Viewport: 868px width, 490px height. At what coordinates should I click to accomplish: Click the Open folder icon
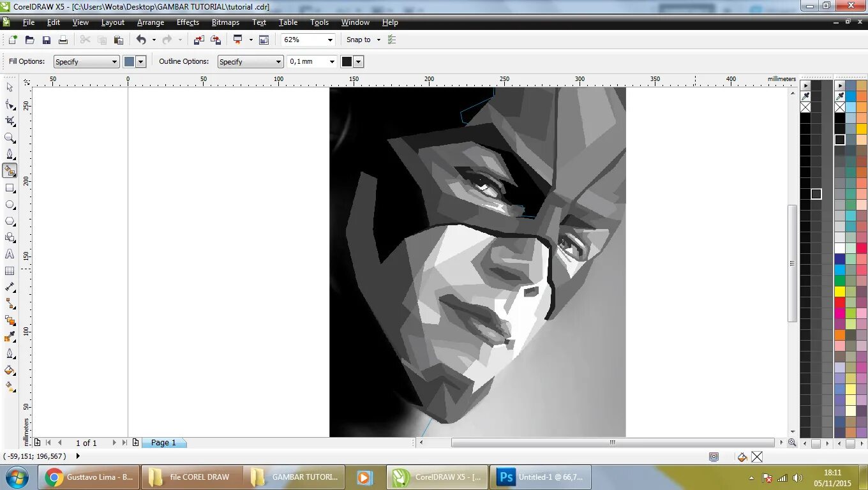[29, 40]
